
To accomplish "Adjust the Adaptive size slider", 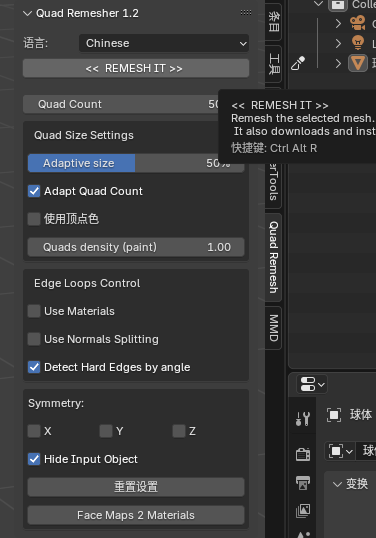I will tap(136, 163).
